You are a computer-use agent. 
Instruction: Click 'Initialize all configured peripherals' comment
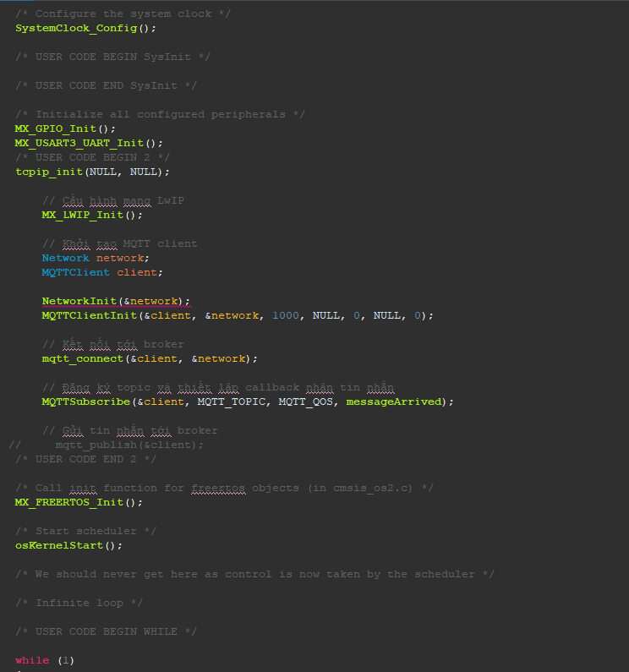pos(160,114)
